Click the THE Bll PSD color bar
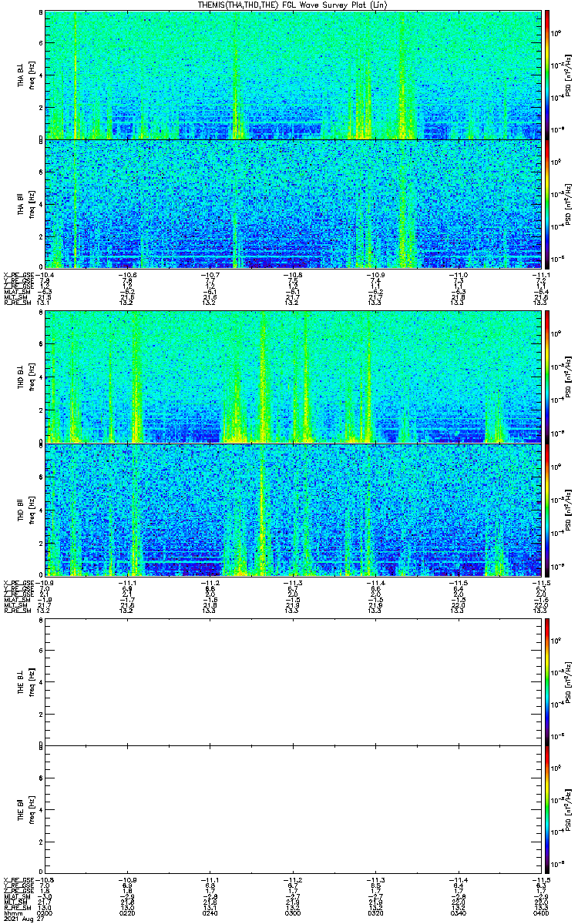Screen dimensions: 578x924 pos(548,810)
